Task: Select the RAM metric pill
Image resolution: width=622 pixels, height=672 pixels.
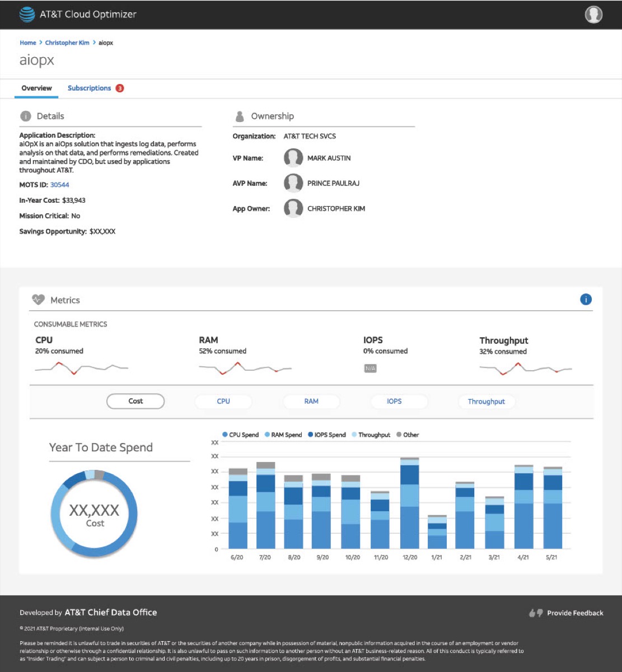Action: click(311, 401)
